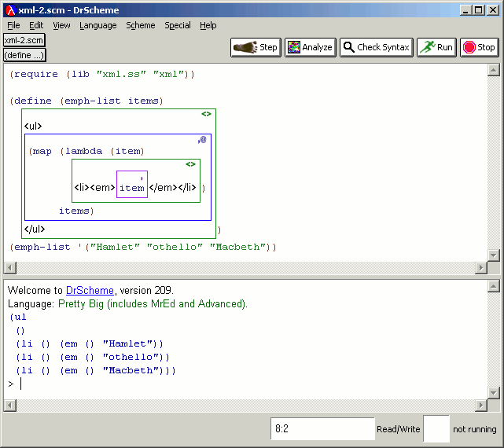The width and height of the screenshot is (504, 448).
Task: Click the inner green <> XML box marker
Action: pyautogui.click(x=190, y=164)
